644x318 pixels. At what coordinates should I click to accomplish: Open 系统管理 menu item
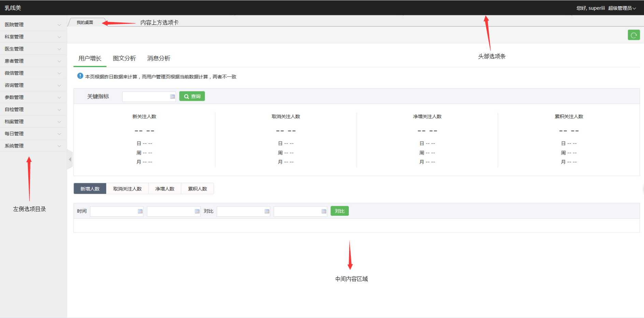[33, 146]
